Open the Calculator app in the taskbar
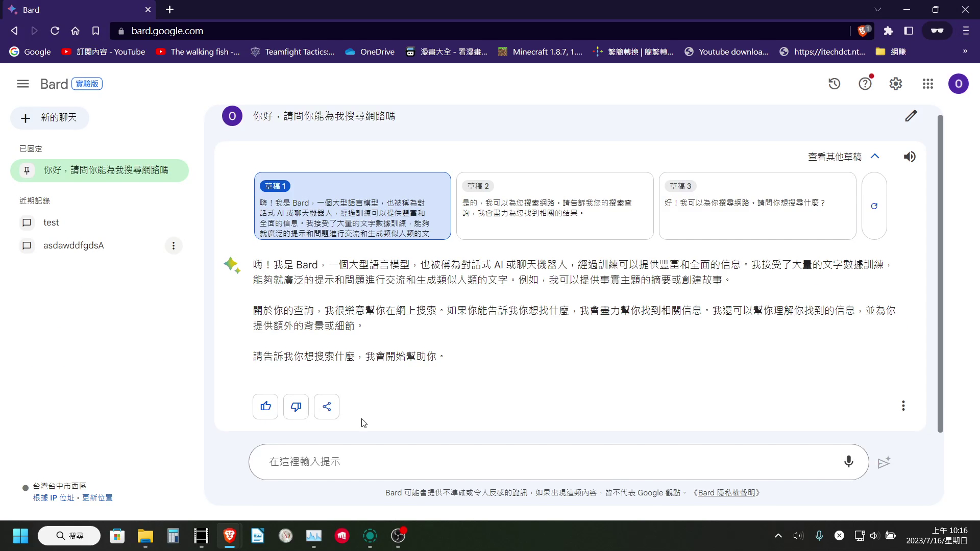This screenshot has width=980, height=551. pyautogui.click(x=173, y=536)
